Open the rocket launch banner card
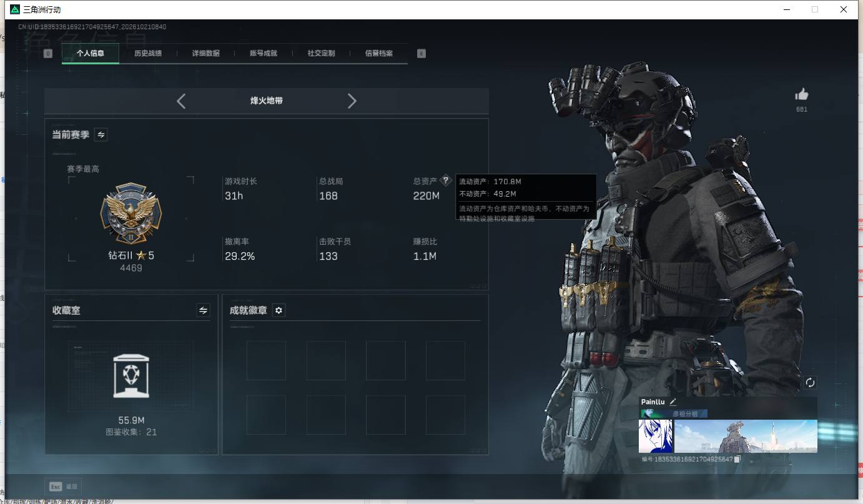This screenshot has height=504, width=863. coord(746,436)
